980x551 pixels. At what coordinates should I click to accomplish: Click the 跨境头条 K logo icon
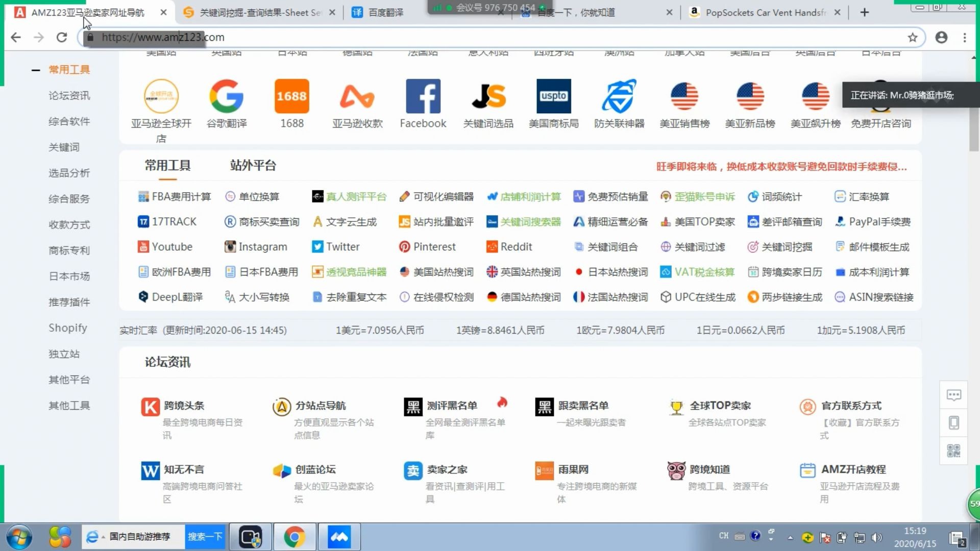[x=150, y=407]
